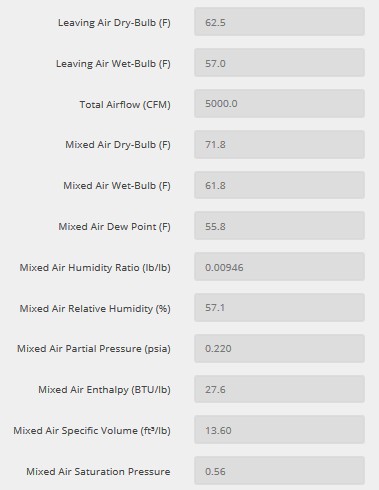Click the Leaving Air Dry-Bulb (F) label
The height and width of the screenshot is (490, 379).
coord(114,23)
